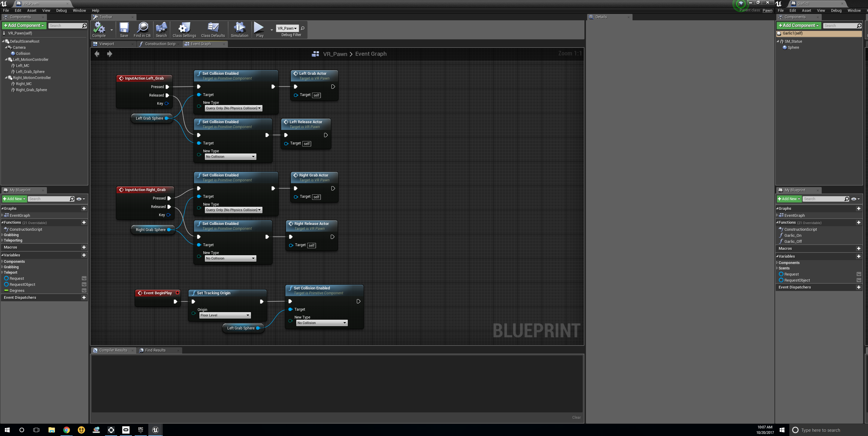Expand the Scents variables category in Garlic1
Screen dimensions: 868x436
pyautogui.click(x=777, y=268)
